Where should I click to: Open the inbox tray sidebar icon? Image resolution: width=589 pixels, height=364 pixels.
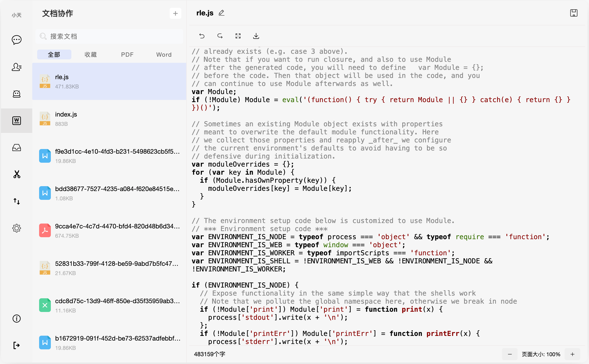(17, 148)
